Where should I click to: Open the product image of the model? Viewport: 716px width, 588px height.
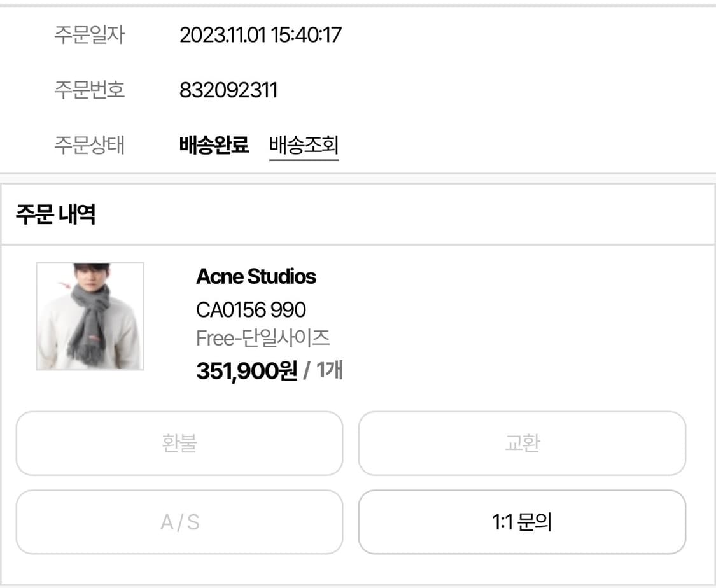pyautogui.click(x=90, y=316)
